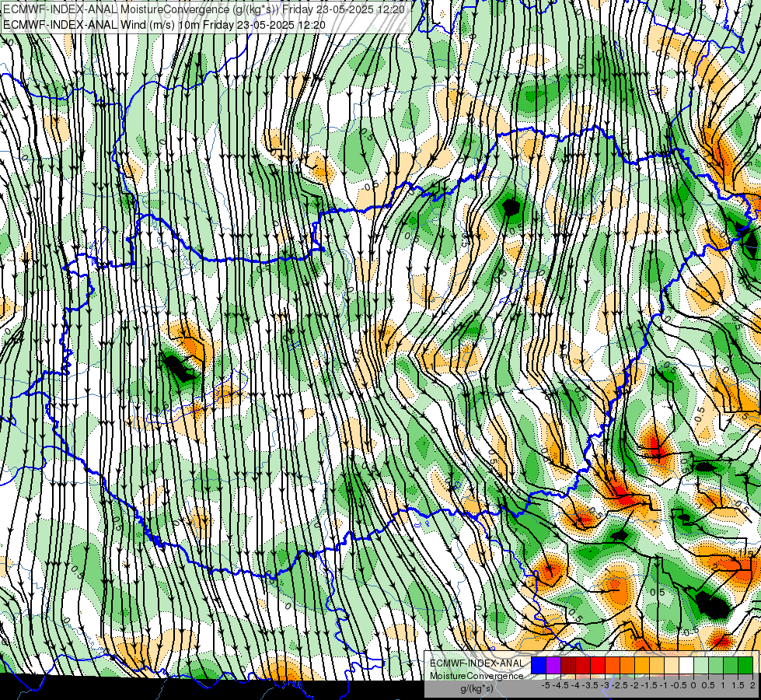This screenshot has height=700, width=761.
Task: Click the MoistureConvergence title line at top
Action: [x=204, y=9]
